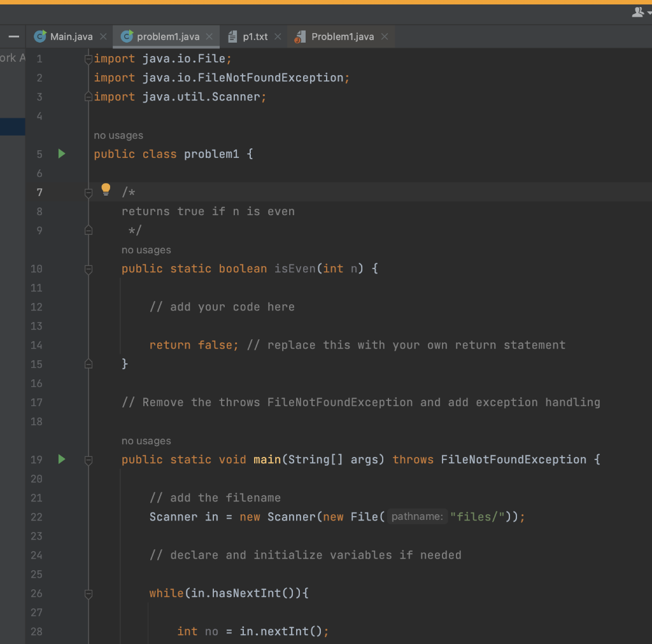Screen dimensions: 652x644
Task: Click the Code With Me users icon
Action: (637, 11)
